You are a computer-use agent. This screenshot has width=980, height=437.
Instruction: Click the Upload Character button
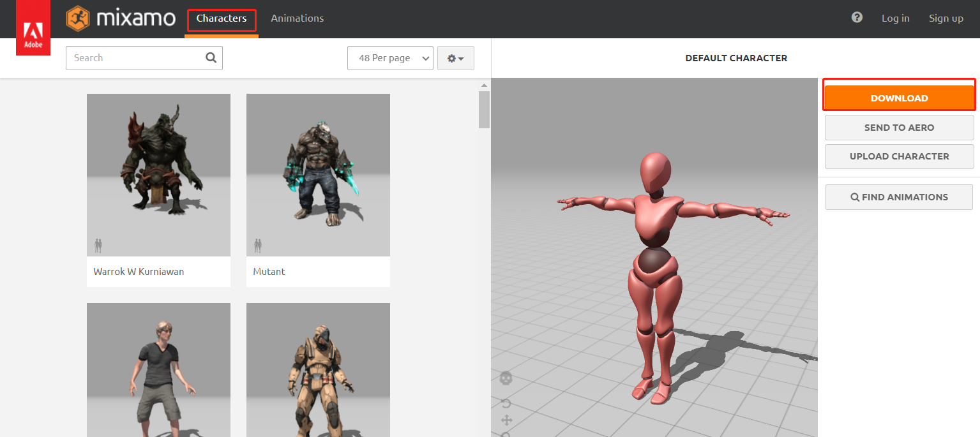pos(899,156)
